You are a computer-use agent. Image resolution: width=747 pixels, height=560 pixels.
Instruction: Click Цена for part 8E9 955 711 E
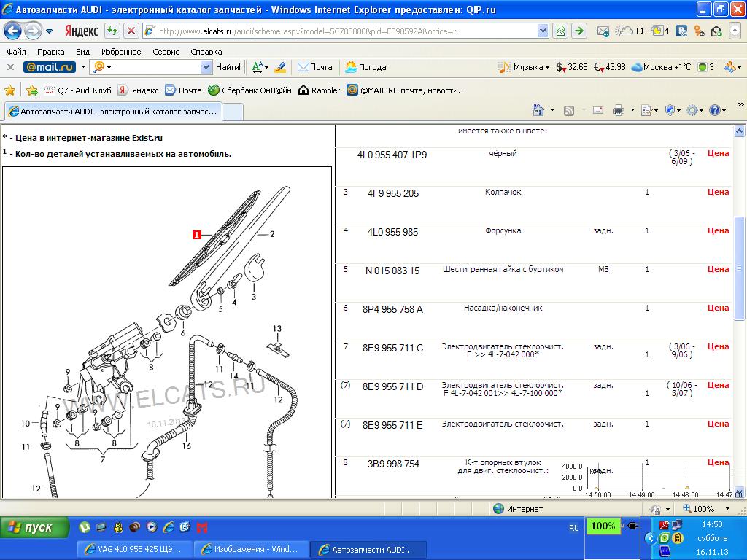(718, 424)
